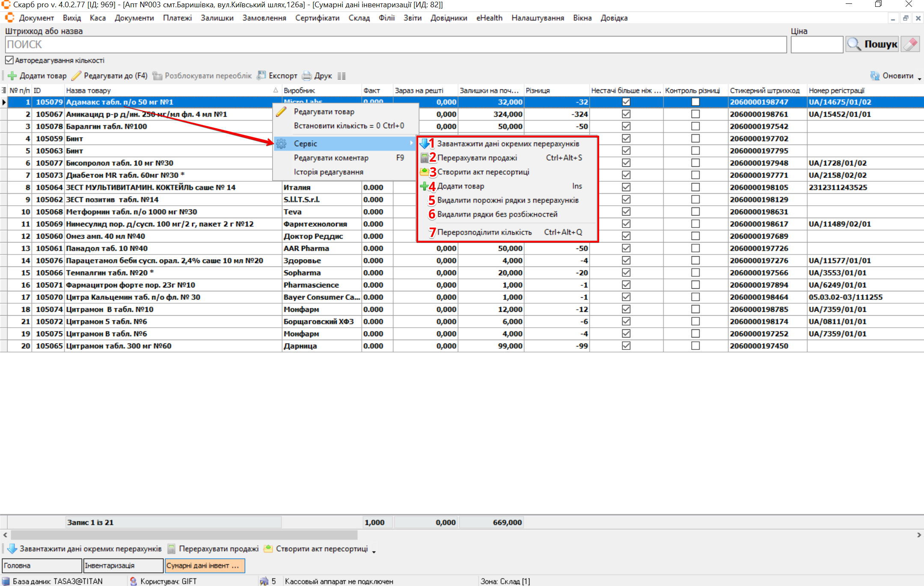Switch to the Інвентаризація tab
The width and height of the screenshot is (924, 586).
click(x=123, y=565)
